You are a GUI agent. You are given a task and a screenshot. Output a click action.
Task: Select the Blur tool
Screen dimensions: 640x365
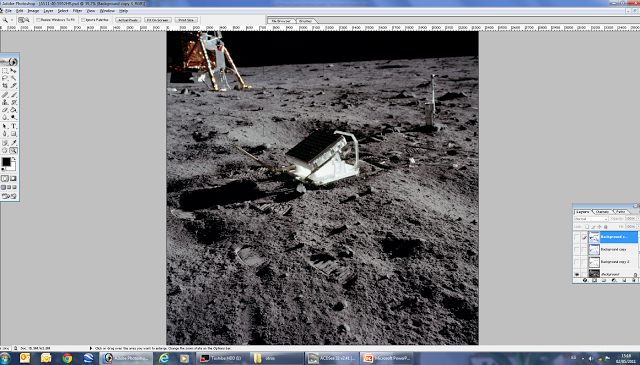(x=5, y=117)
